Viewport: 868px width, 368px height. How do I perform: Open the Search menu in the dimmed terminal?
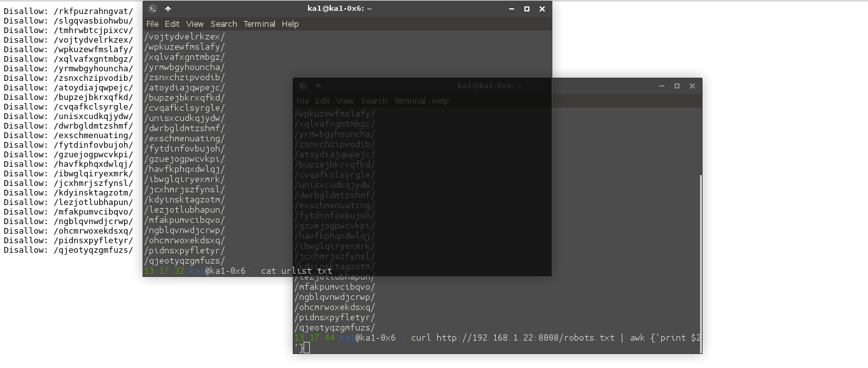click(x=374, y=101)
